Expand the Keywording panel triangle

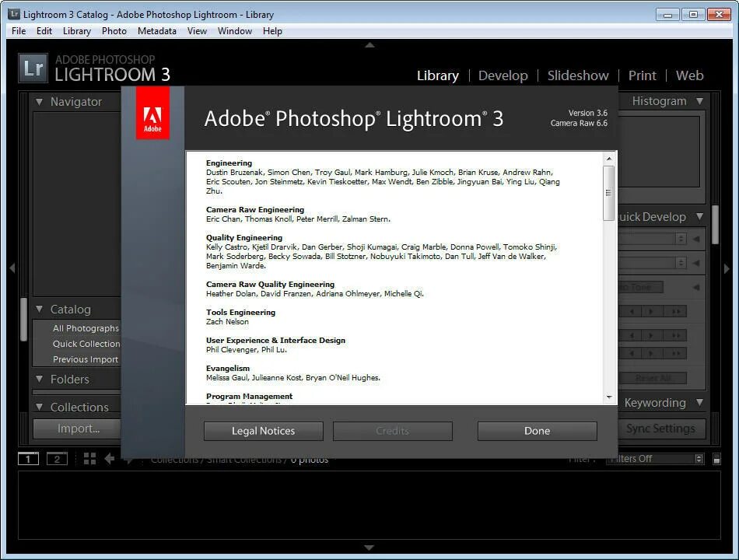700,402
